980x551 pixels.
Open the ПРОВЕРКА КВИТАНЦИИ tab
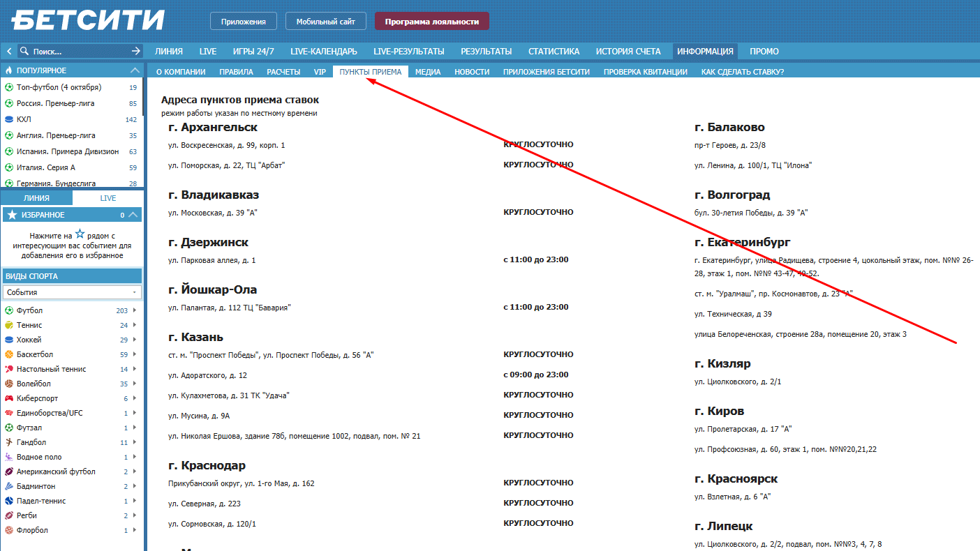tap(646, 72)
